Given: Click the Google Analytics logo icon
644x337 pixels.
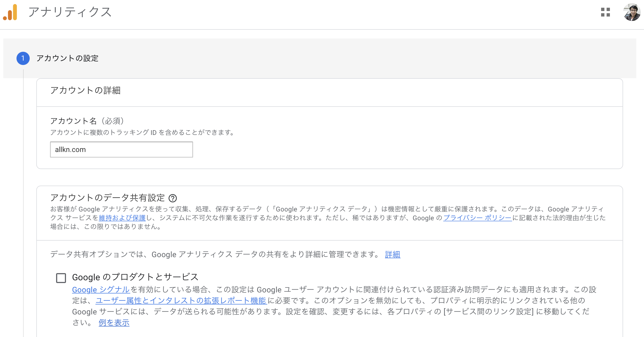Looking at the screenshot, I should pyautogui.click(x=10, y=12).
